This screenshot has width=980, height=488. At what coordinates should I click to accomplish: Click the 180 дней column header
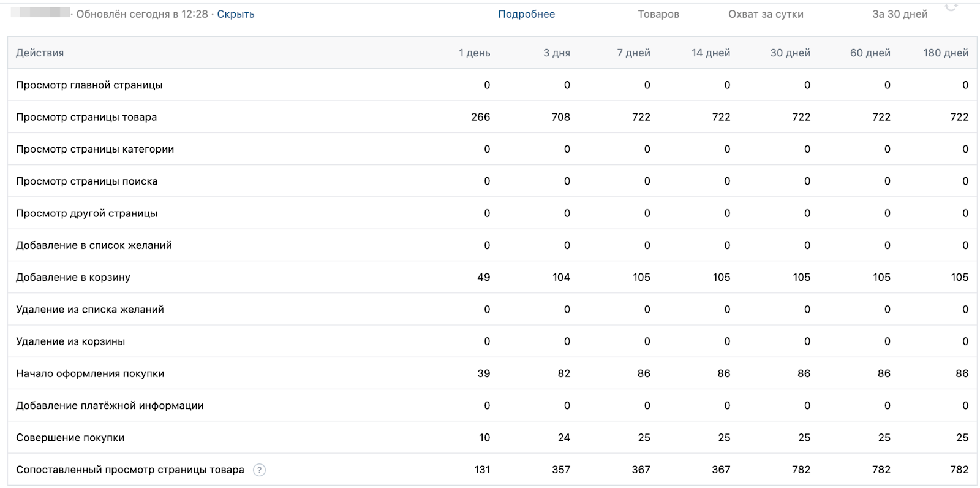click(946, 53)
